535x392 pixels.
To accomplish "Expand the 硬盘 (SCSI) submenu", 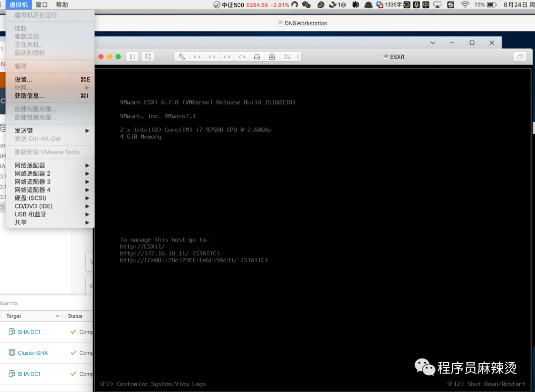I will pyautogui.click(x=50, y=198).
